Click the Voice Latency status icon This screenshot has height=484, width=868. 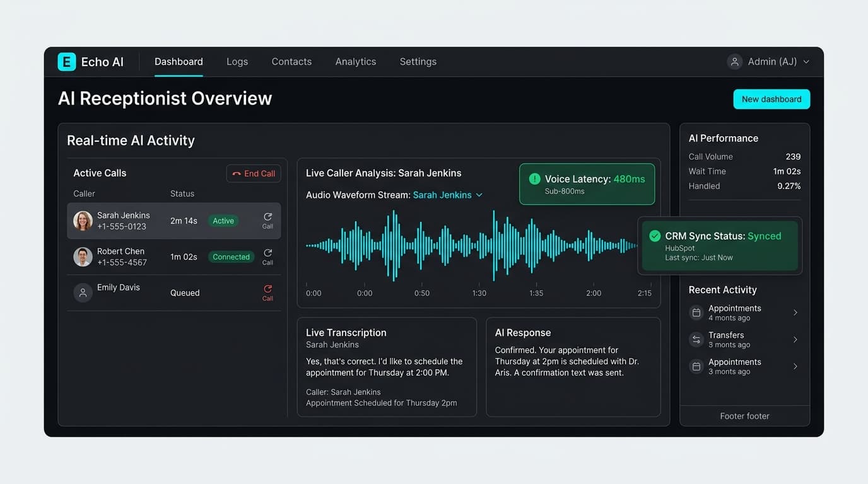(x=535, y=179)
